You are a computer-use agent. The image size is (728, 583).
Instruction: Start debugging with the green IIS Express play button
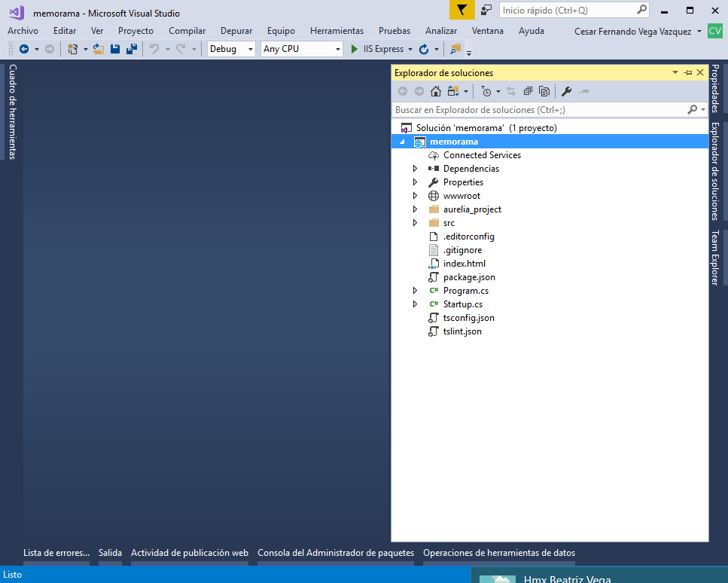coord(355,49)
